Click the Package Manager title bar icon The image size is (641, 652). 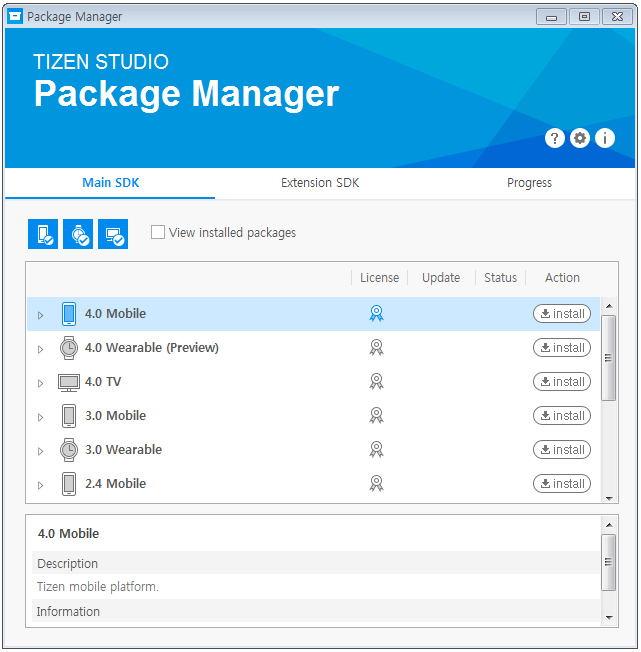click(x=15, y=16)
